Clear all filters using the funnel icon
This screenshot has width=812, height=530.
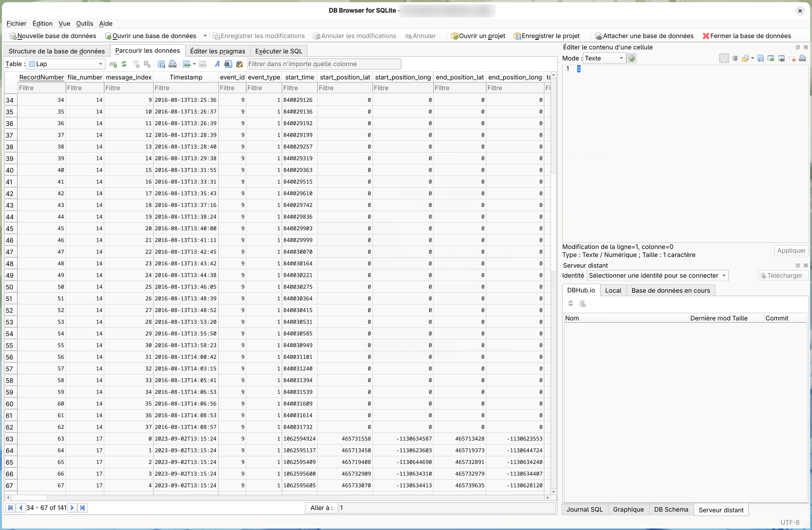[x=136, y=64]
